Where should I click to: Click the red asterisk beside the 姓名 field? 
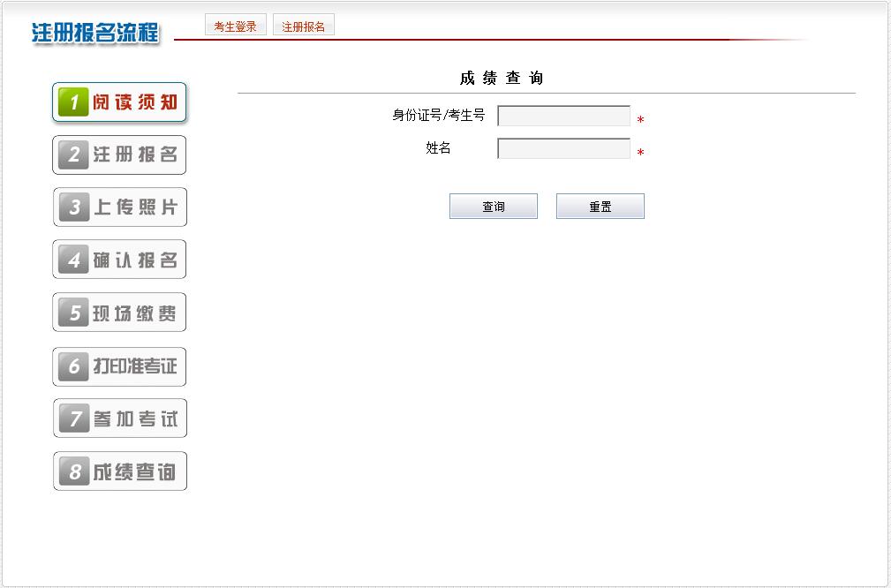(640, 153)
